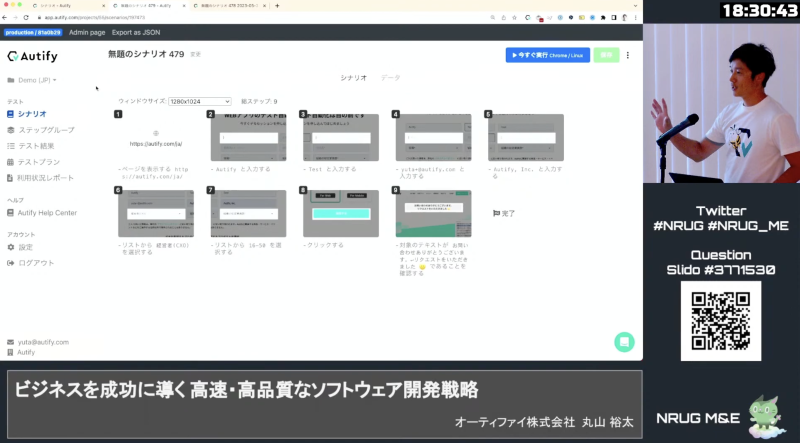This screenshot has width=800, height=443.
Task: Select step 9 text-check thumbnail
Action: (434, 214)
